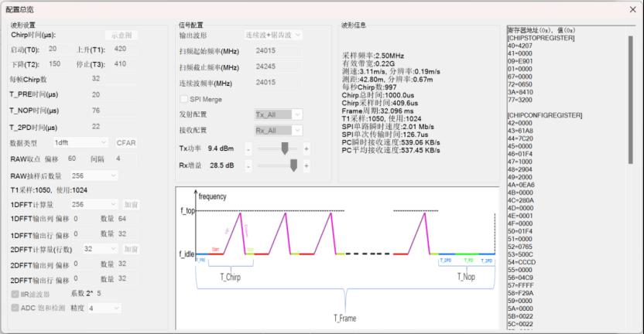Click the Rx增益 slider handle
644x334 pixels.
293,165
